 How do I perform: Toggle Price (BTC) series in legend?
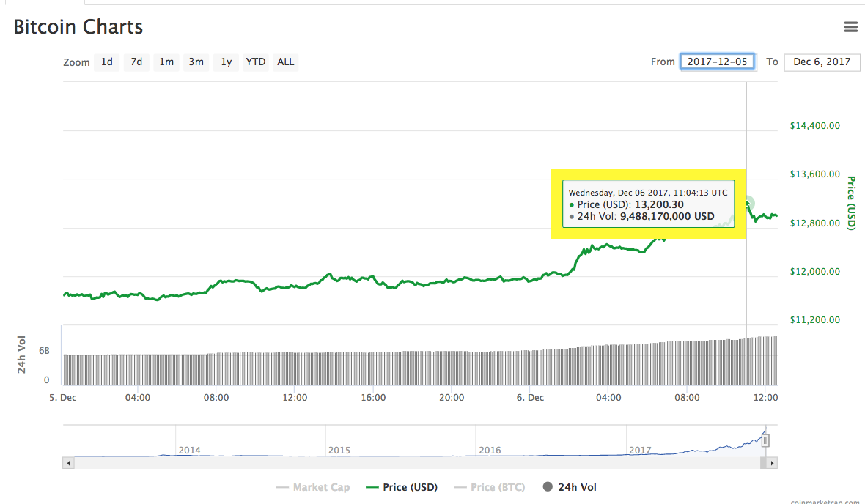[490, 487]
